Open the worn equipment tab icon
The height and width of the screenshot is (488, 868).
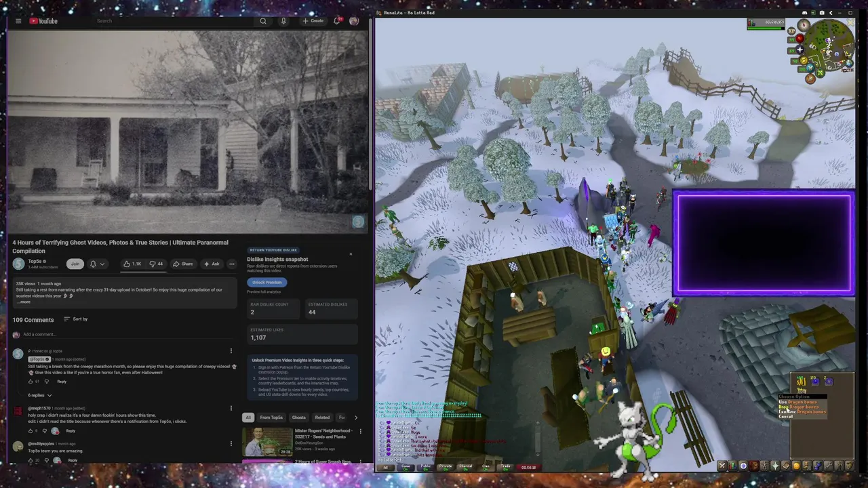coord(765,466)
